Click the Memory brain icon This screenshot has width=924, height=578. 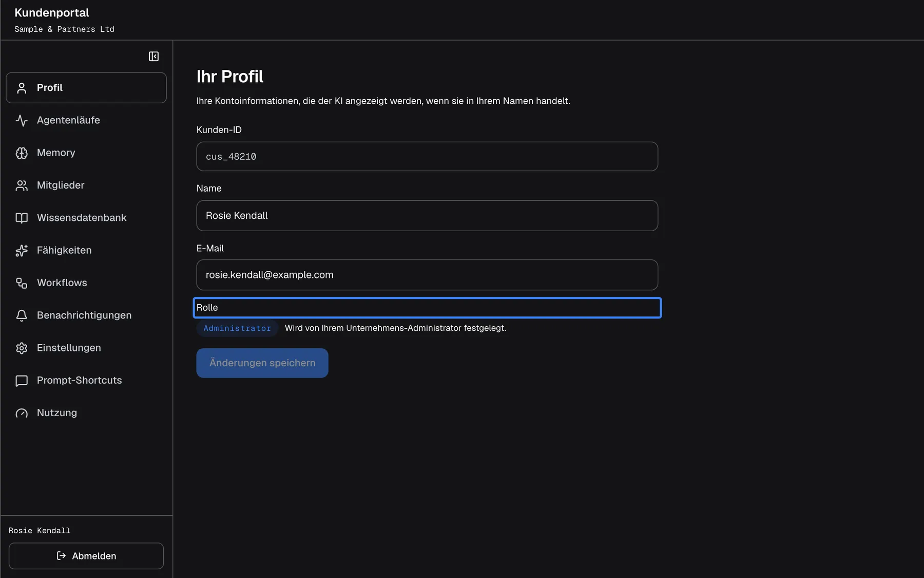[x=22, y=153]
